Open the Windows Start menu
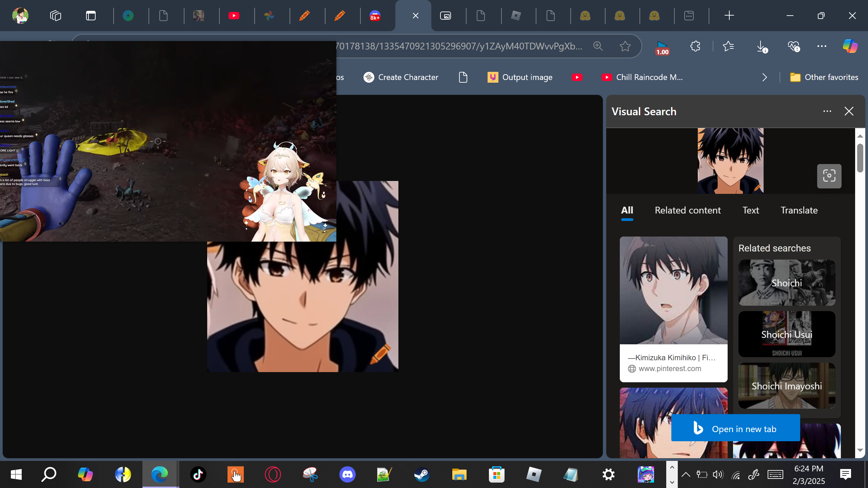The height and width of the screenshot is (488, 868). [16, 474]
